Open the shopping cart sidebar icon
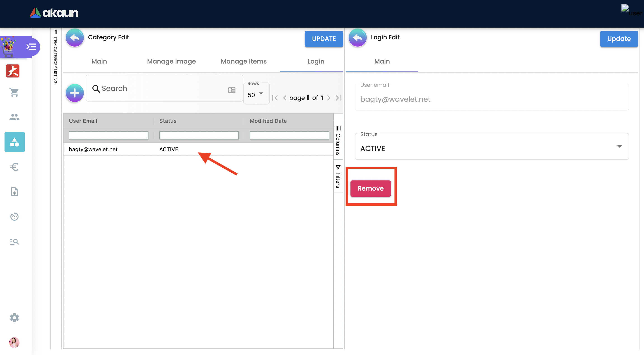The width and height of the screenshot is (644, 355). [x=14, y=92]
